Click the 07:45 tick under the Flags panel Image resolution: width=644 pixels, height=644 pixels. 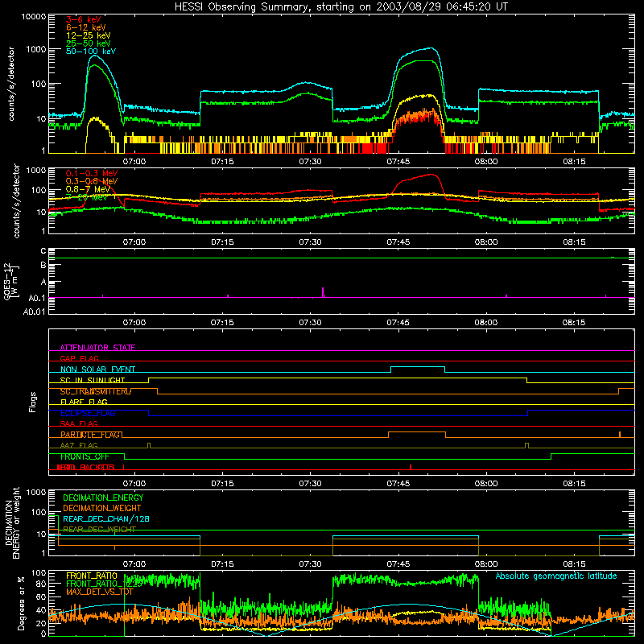[398, 484]
